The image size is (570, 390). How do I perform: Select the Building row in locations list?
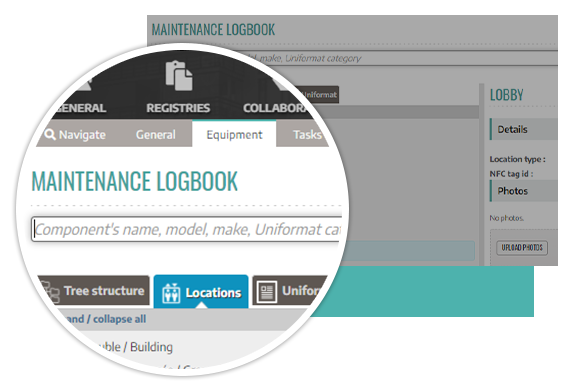[x=135, y=347]
